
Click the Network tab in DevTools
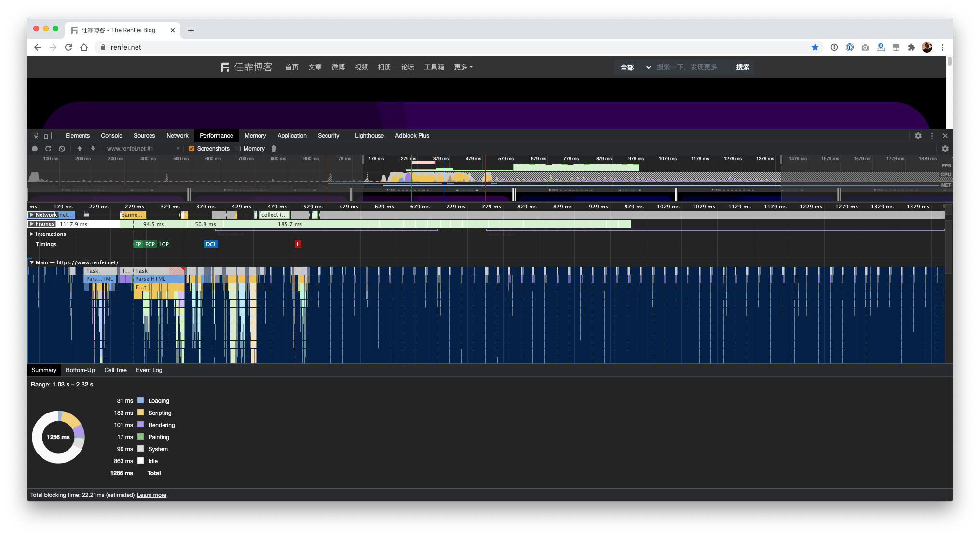tap(177, 136)
